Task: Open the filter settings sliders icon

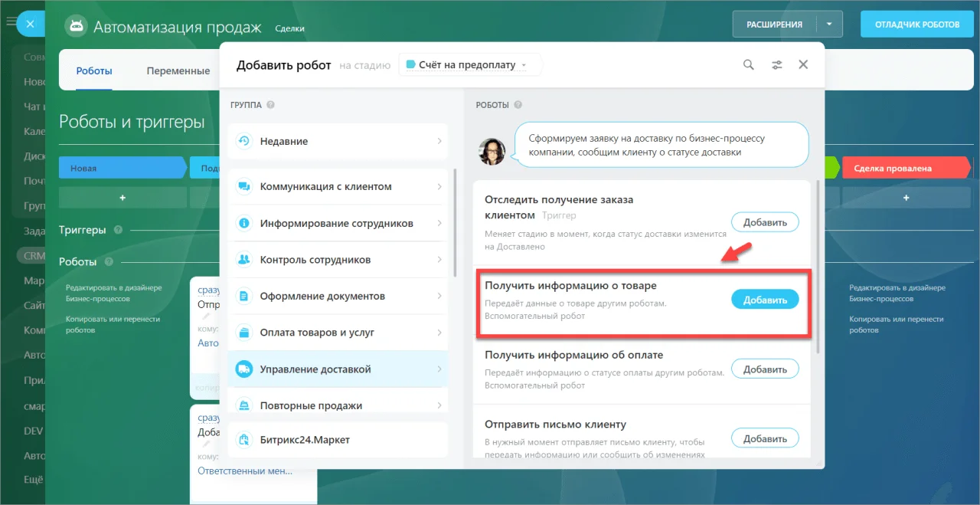Action: tap(776, 65)
